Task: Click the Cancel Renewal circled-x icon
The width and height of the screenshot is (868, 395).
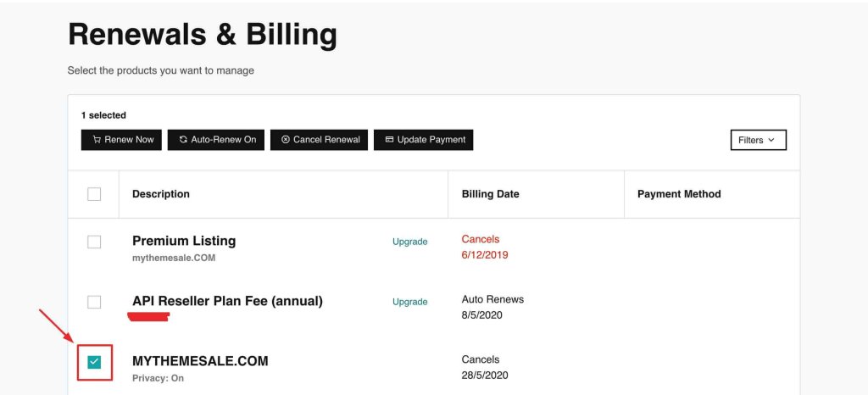Action: [286, 140]
